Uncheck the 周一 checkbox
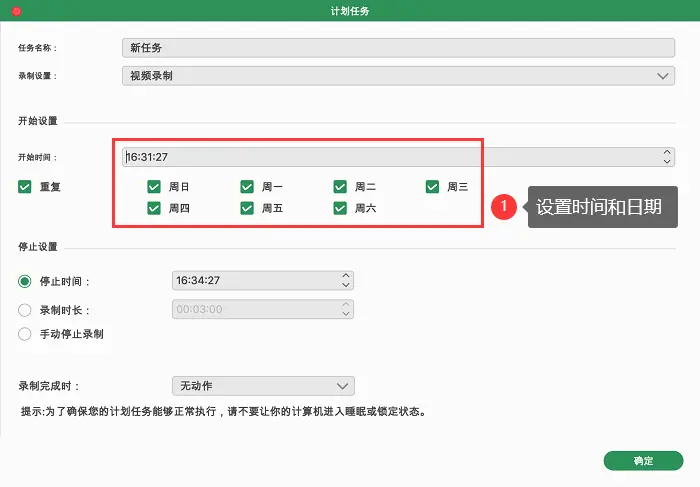 pyautogui.click(x=247, y=187)
